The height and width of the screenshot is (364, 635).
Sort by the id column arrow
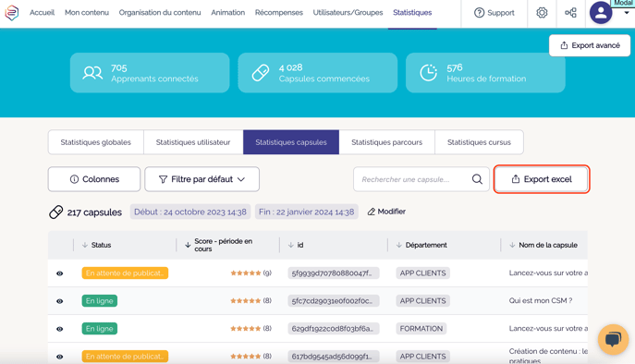point(291,245)
